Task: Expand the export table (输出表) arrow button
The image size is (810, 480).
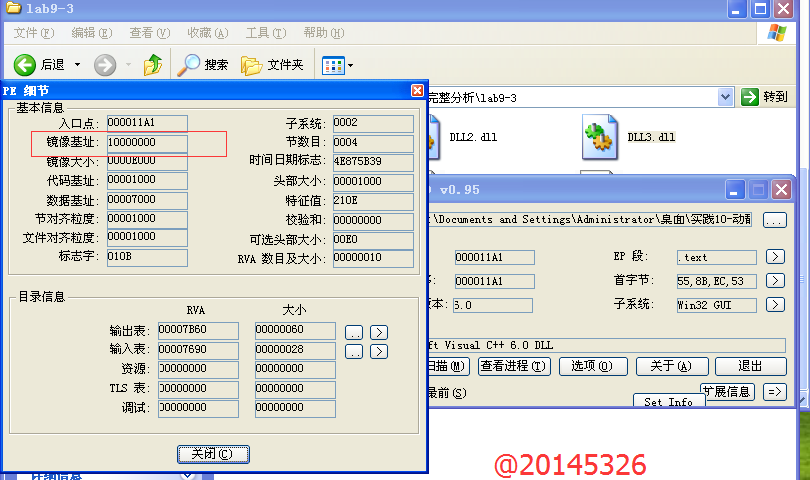Action: pyautogui.click(x=379, y=331)
